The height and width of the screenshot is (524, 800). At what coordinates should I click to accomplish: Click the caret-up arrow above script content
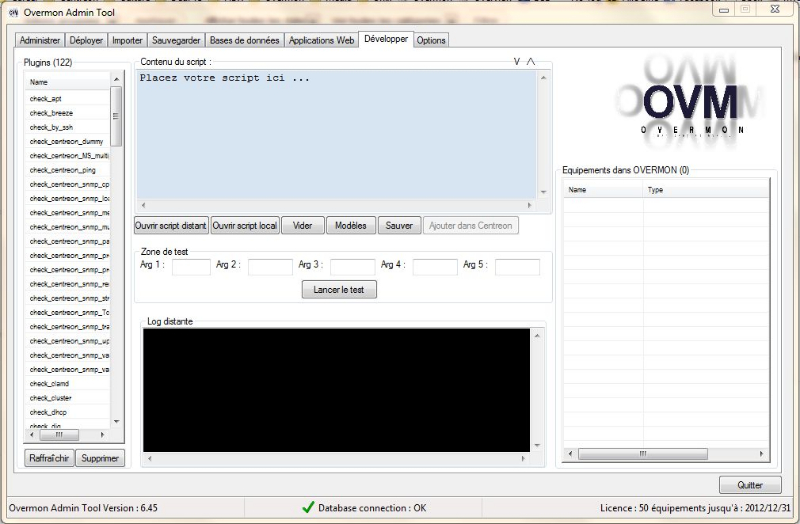pos(531,62)
